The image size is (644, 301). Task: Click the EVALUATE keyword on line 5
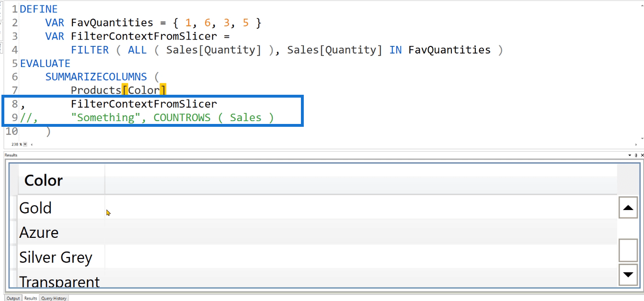point(45,63)
